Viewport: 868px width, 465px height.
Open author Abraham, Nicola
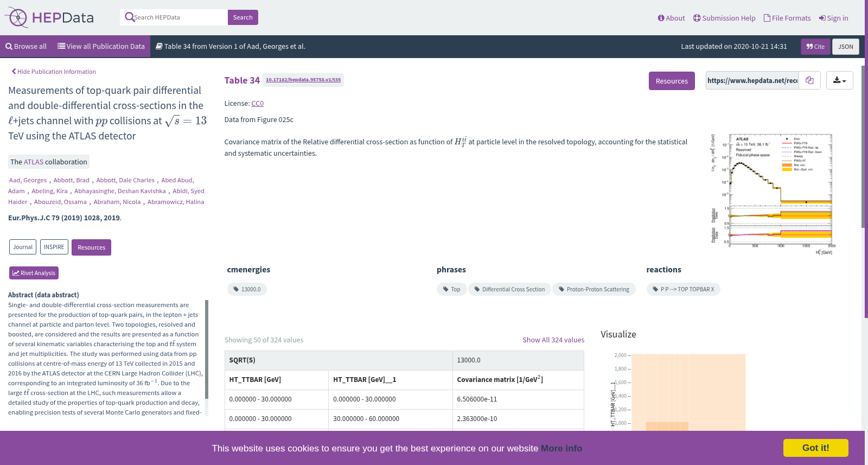pyautogui.click(x=117, y=202)
